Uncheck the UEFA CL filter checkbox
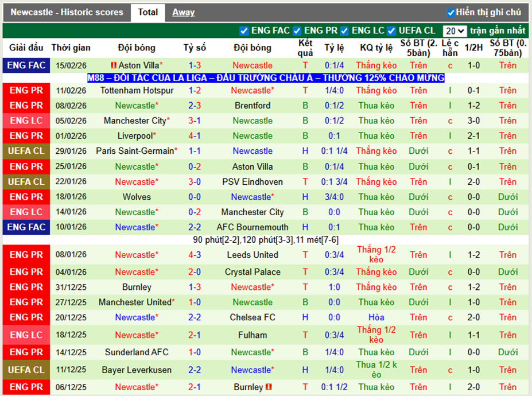The image size is (532, 396). 391,31
